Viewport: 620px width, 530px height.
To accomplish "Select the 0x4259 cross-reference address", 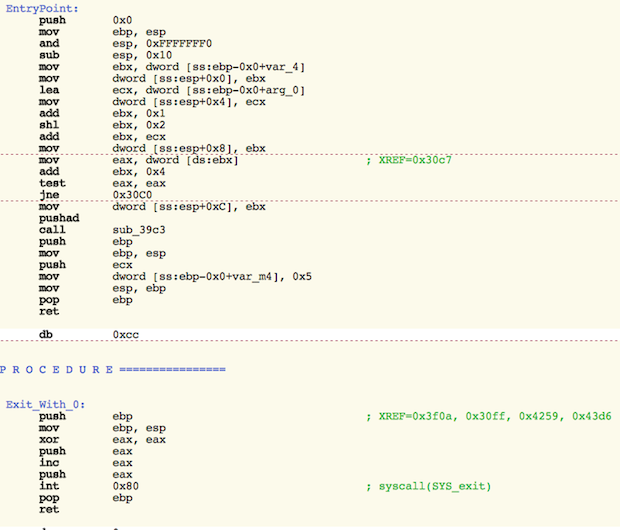I will click(x=546, y=415).
